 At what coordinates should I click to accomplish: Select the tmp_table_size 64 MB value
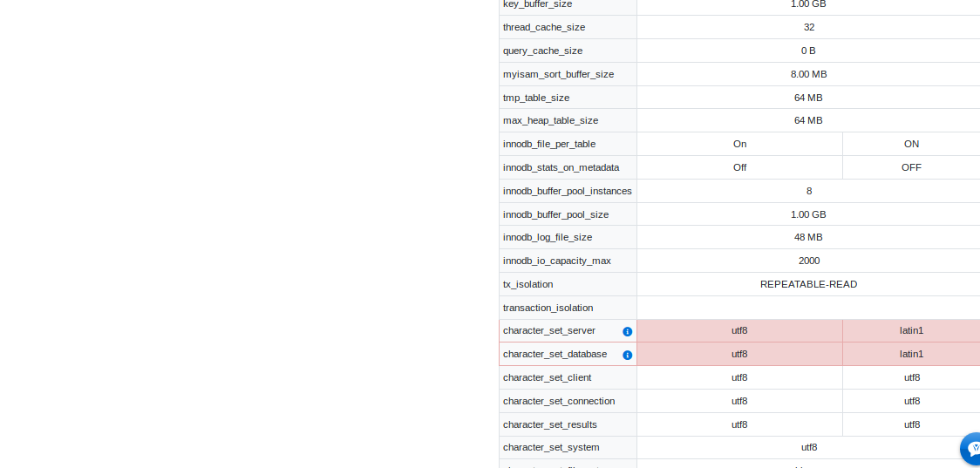(808, 98)
